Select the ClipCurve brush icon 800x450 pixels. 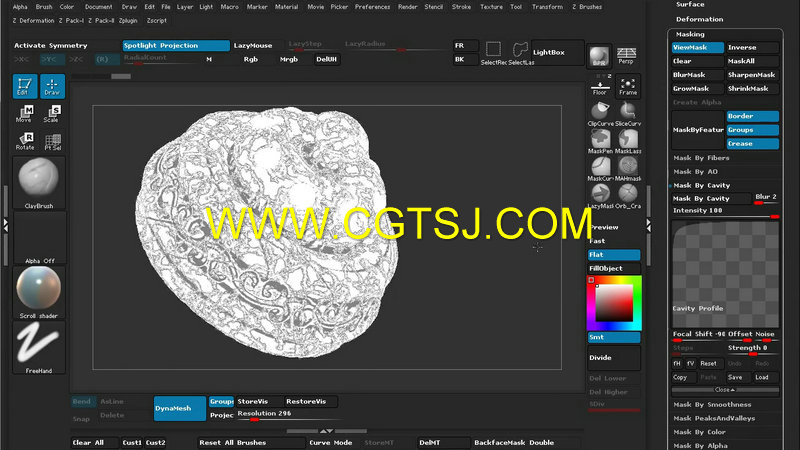point(601,114)
